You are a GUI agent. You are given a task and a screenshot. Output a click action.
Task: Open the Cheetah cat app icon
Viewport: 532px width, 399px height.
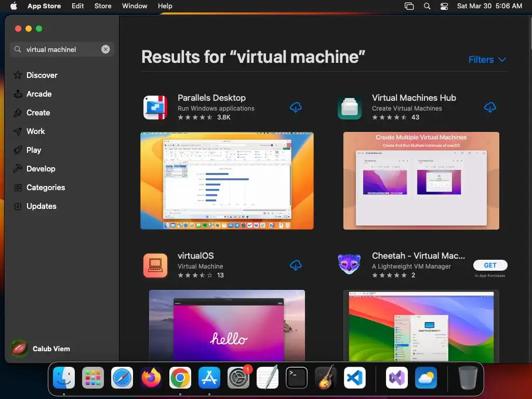(x=350, y=264)
